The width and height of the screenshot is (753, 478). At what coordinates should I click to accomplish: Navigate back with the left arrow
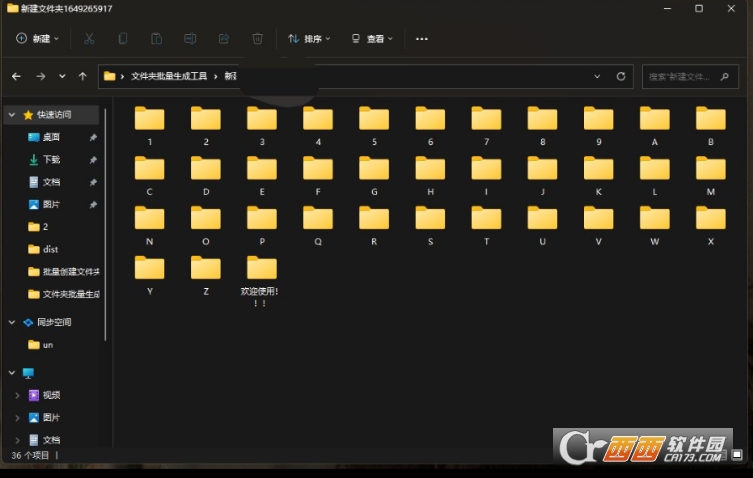click(x=16, y=76)
